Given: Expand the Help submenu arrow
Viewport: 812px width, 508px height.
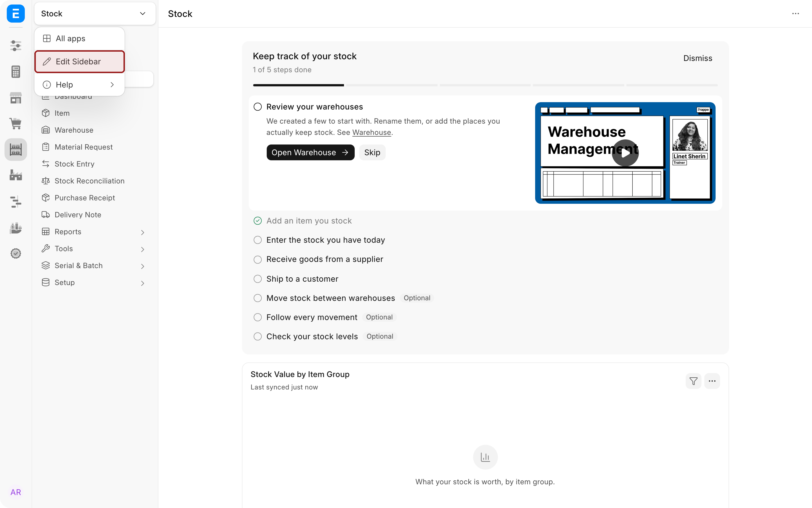Looking at the screenshot, I should [x=112, y=85].
